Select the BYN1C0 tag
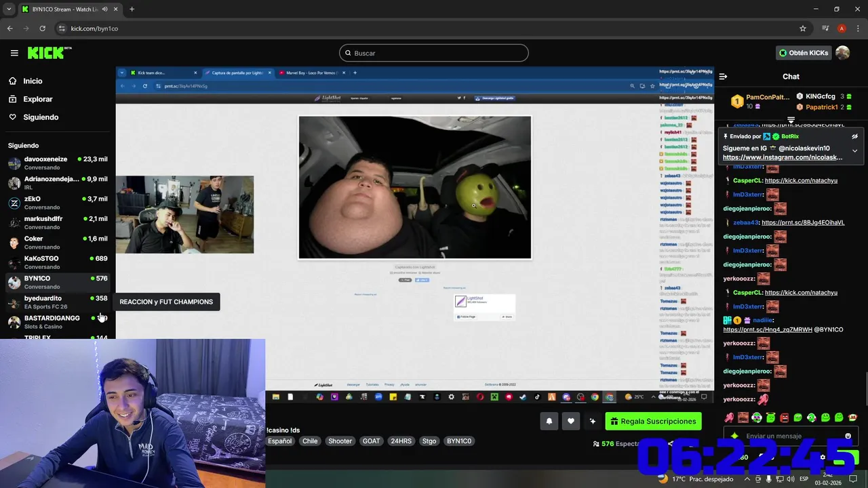The height and width of the screenshot is (488, 868). pyautogui.click(x=459, y=441)
